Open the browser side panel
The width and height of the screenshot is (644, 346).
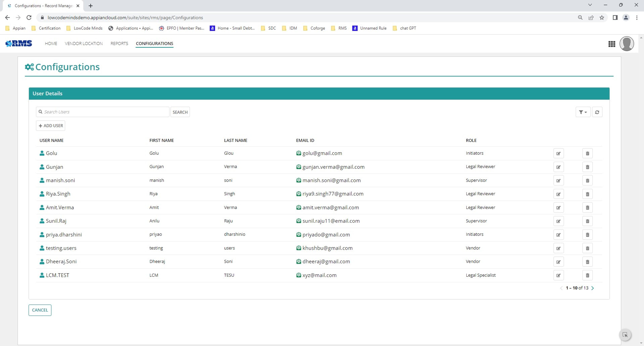(x=615, y=17)
